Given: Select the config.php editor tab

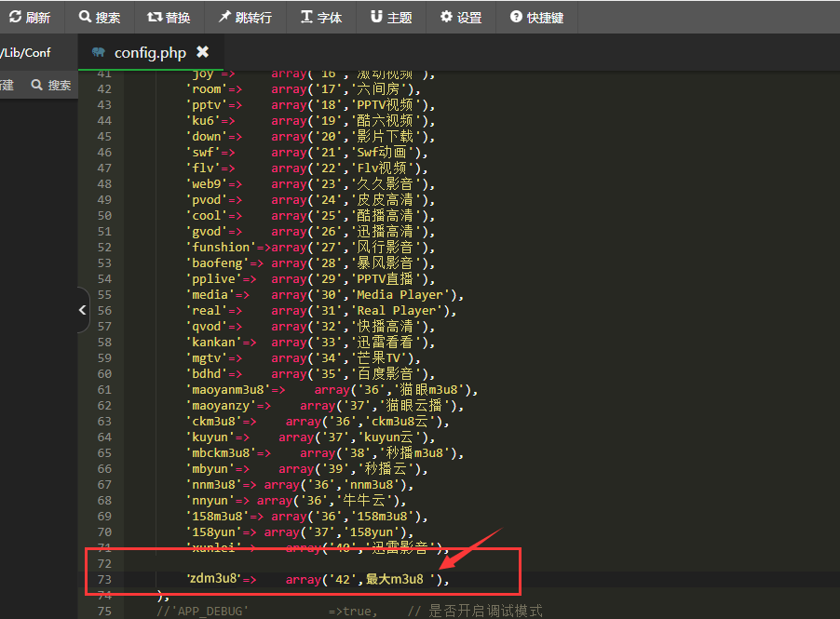Looking at the screenshot, I should pyautogui.click(x=150, y=52).
